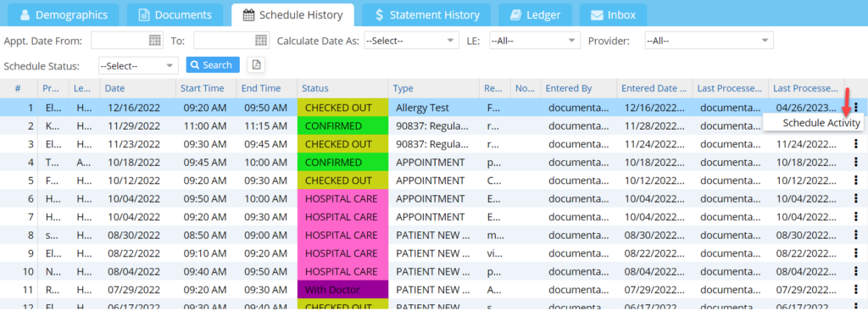
Task: Open three-dot menu for row 6
Action: (856, 198)
